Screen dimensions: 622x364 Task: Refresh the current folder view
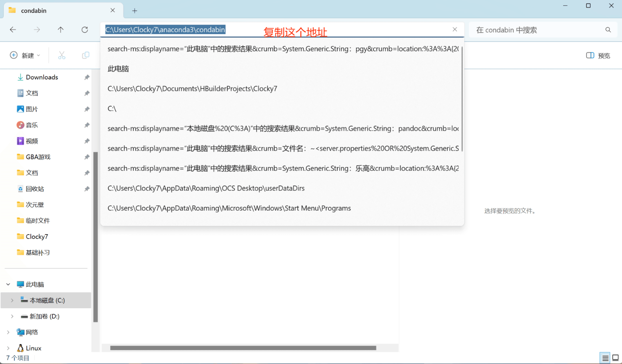coord(85,30)
